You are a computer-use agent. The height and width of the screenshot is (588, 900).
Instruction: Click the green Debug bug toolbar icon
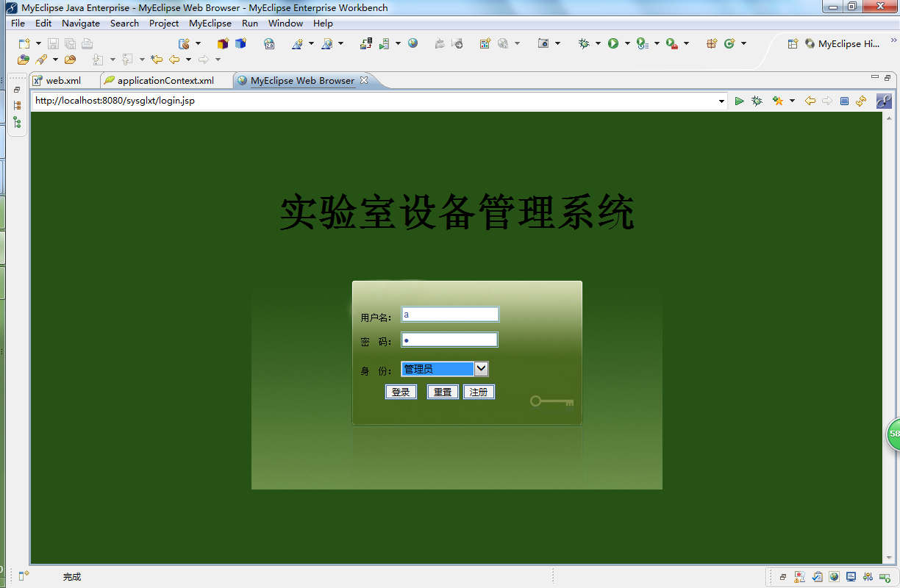pos(584,44)
